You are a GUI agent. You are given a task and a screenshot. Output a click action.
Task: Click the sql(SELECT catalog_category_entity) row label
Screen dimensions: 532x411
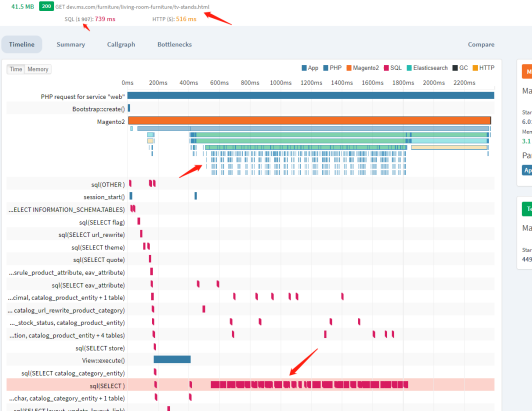coord(73,373)
